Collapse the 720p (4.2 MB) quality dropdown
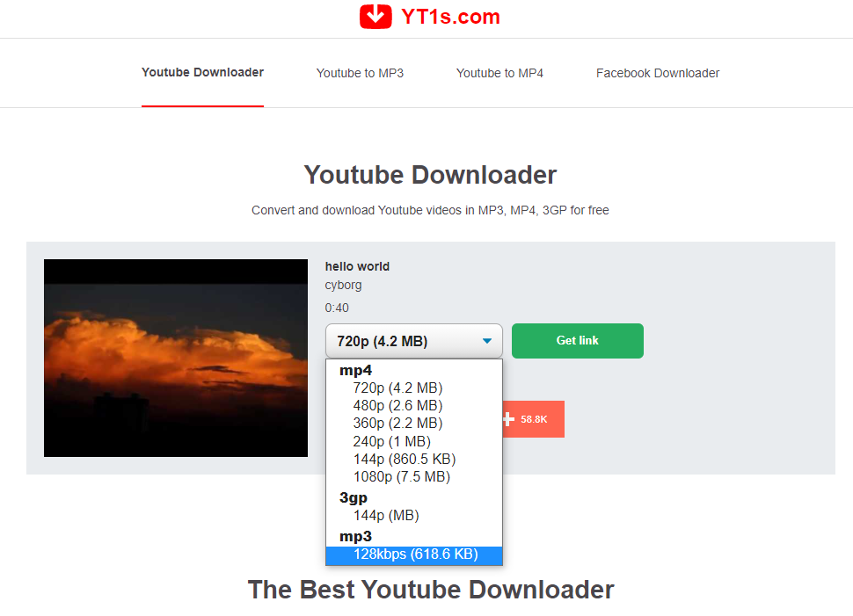Image resolution: width=853 pixels, height=616 pixels. (414, 341)
